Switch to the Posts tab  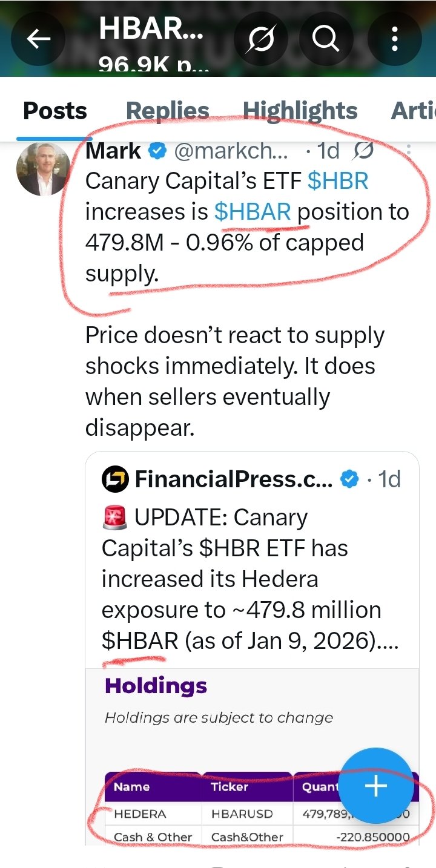tap(54, 111)
